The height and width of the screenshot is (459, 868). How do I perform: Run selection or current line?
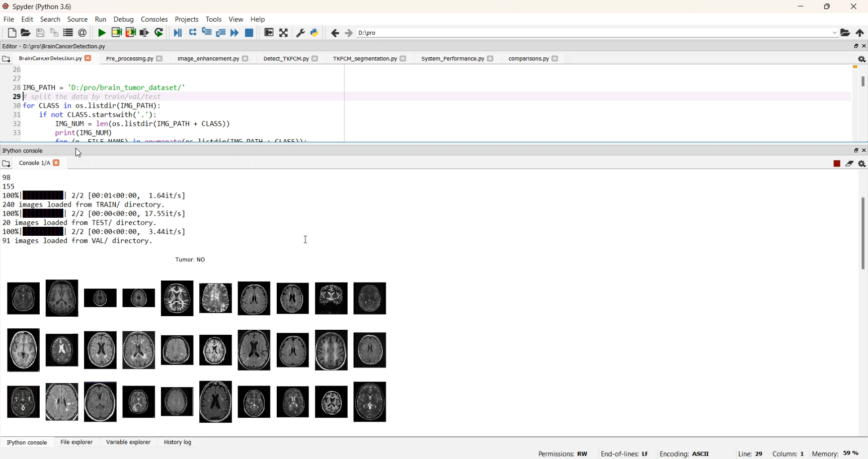[144, 33]
